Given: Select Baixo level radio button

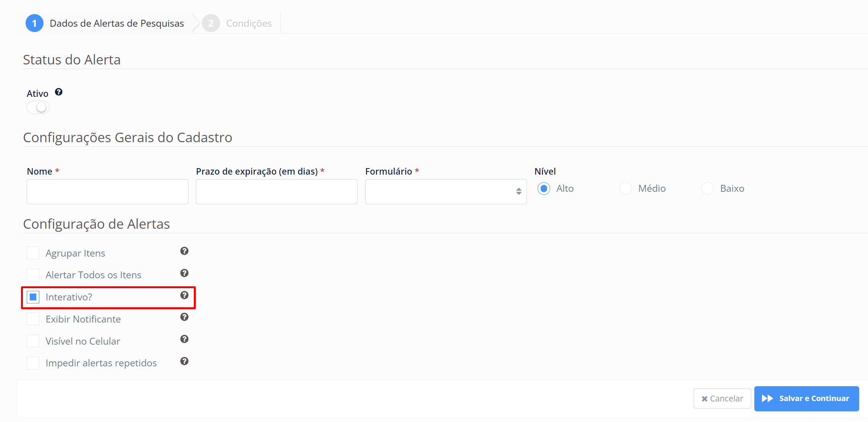Looking at the screenshot, I should pos(707,188).
